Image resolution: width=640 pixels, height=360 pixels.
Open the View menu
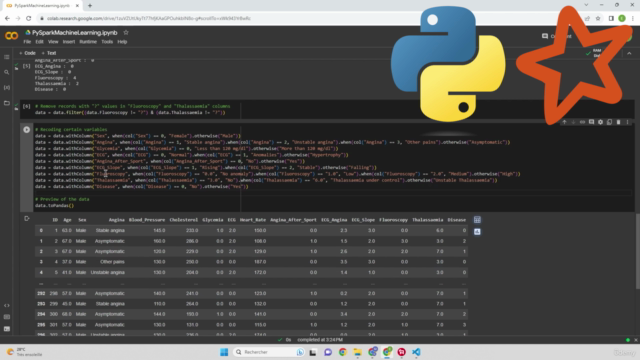coord(53,42)
